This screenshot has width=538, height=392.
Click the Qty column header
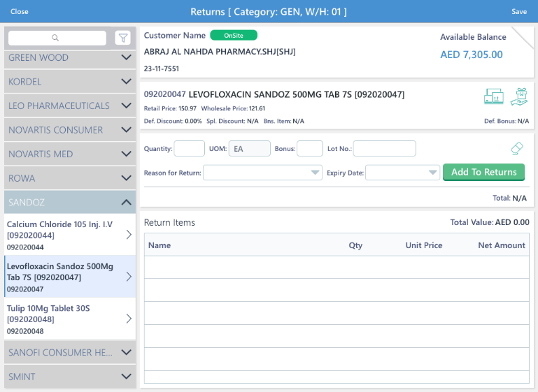(355, 245)
